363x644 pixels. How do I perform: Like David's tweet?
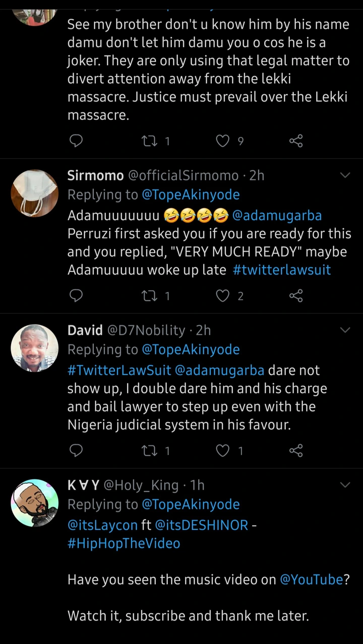coord(223,450)
